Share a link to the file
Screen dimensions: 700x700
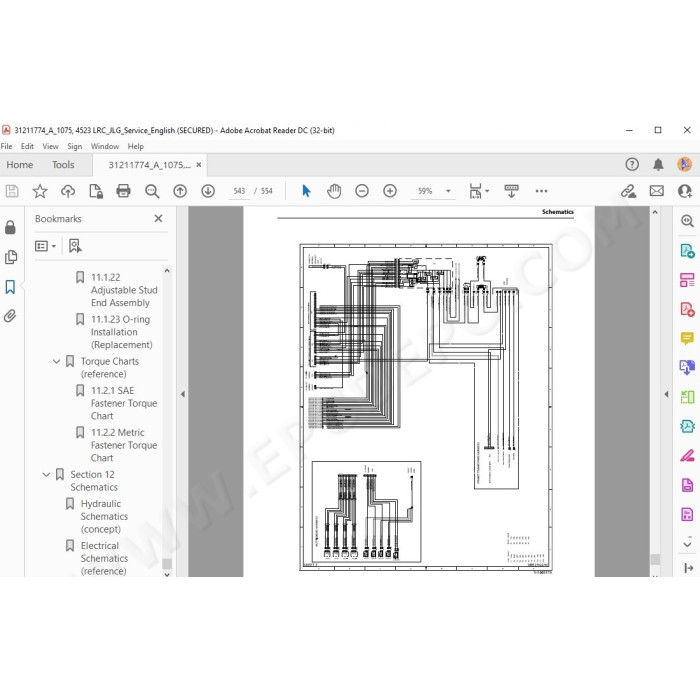(629, 191)
